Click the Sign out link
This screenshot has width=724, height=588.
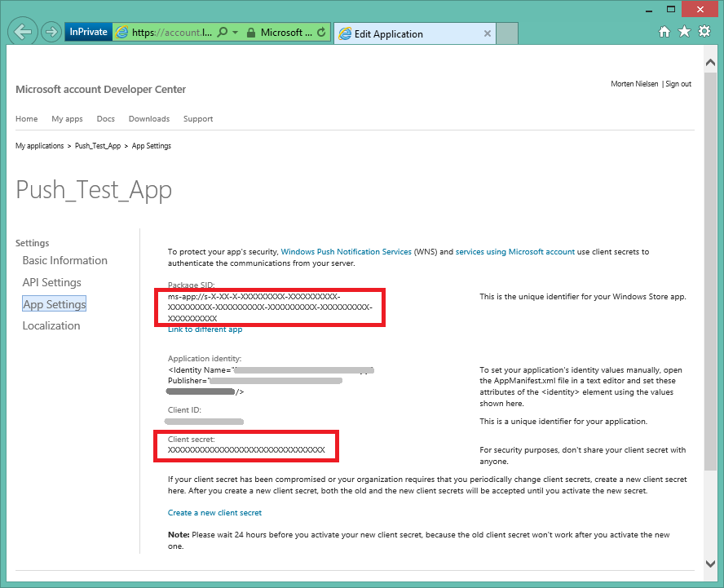(x=678, y=84)
